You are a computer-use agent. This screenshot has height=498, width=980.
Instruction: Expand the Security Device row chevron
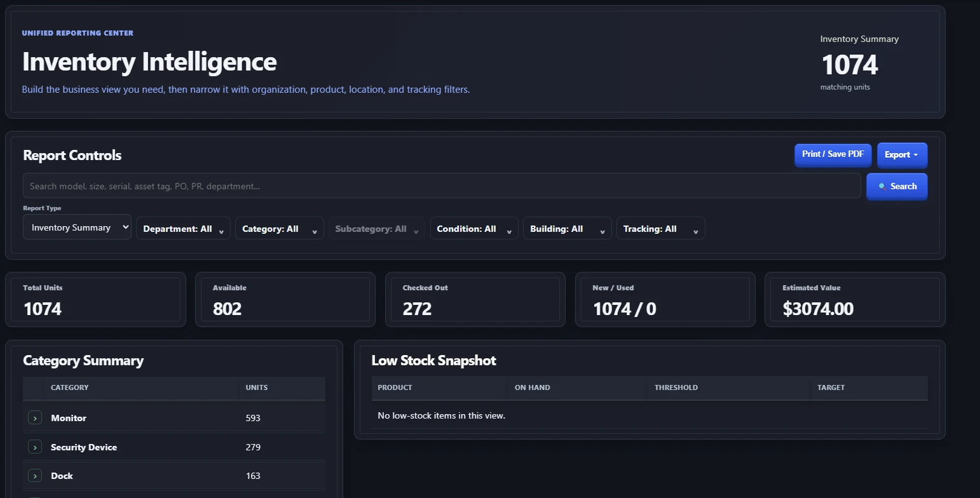click(35, 447)
